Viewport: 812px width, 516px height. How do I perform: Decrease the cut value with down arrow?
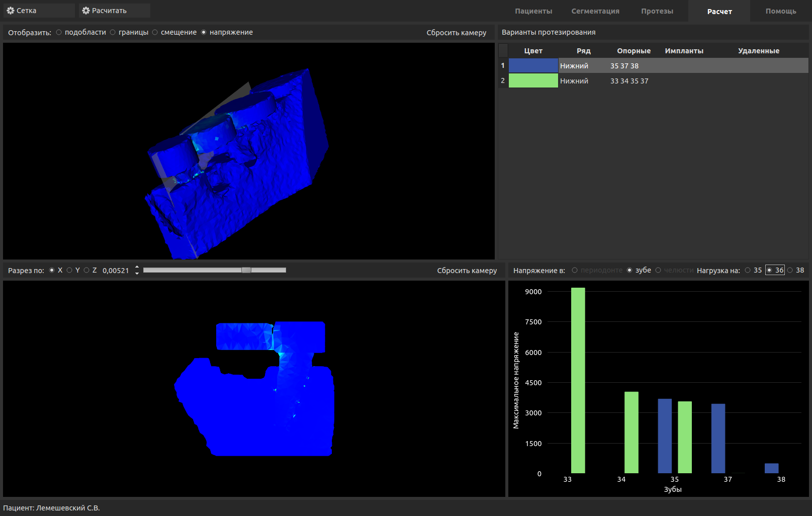point(137,273)
